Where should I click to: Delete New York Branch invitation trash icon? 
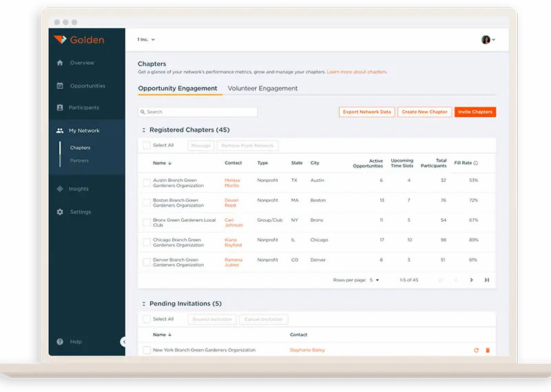click(x=488, y=350)
